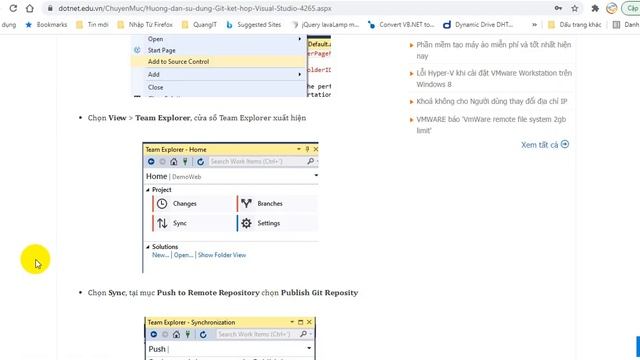Open the Dấu trang khác folder
The height and width of the screenshot is (360, 640).
tap(575, 24)
